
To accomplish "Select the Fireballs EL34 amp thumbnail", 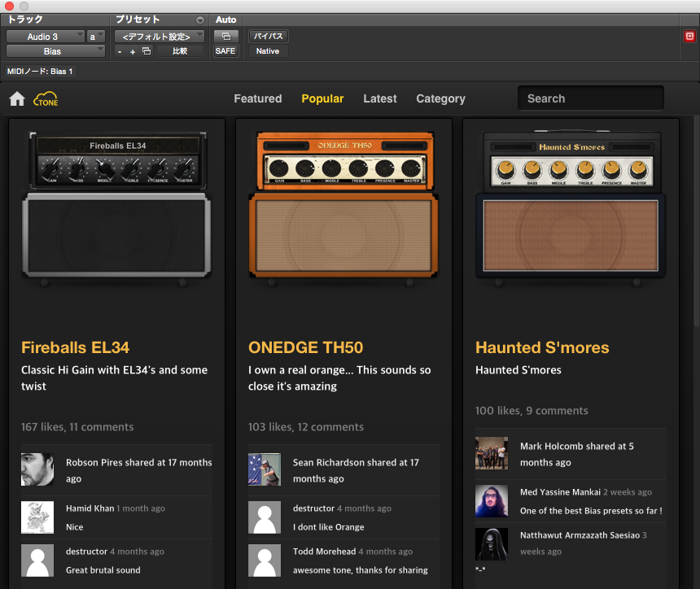I will point(116,208).
